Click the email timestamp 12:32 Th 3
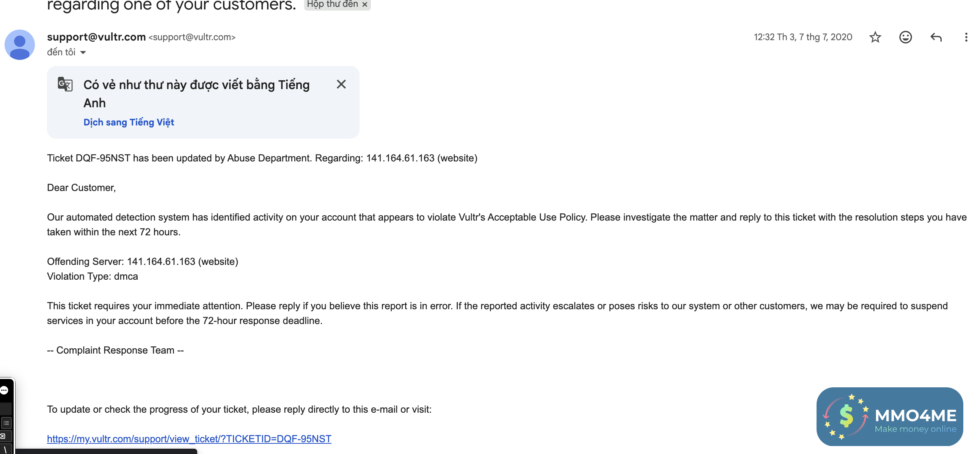The height and width of the screenshot is (454, 980). click(x=803, y=37)
